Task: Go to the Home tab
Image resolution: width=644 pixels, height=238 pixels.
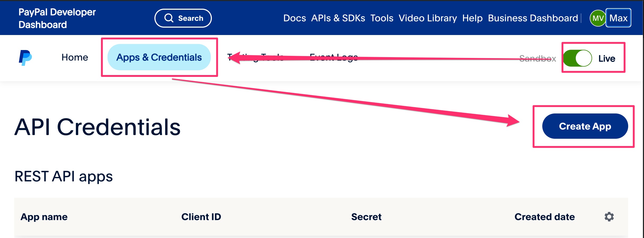Action: click(x=75, y=57)
